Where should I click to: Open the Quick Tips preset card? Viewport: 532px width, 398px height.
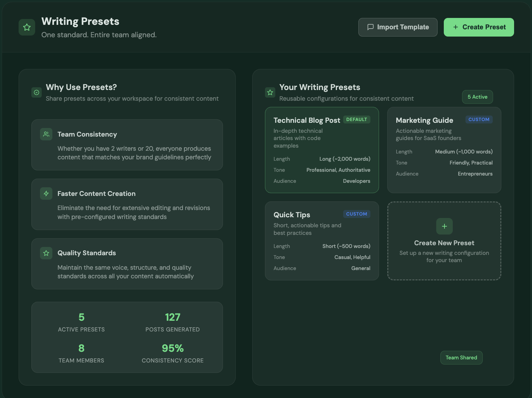pyautogui.click(x=321, y=241)
